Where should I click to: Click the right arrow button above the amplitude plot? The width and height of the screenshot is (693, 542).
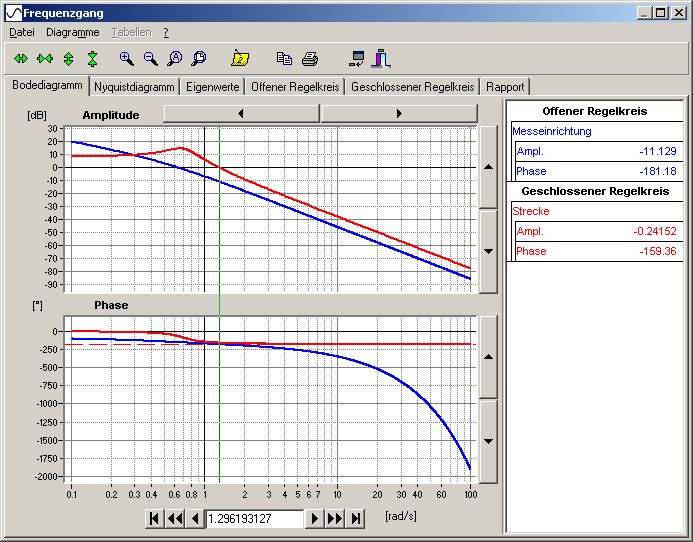(x=399, y=114)
